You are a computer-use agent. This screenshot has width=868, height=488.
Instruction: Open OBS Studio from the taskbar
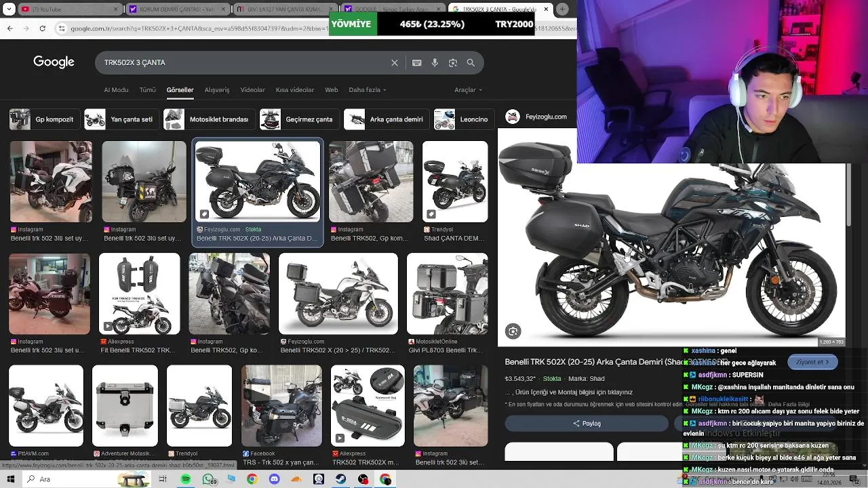click(x=363, y=479)
